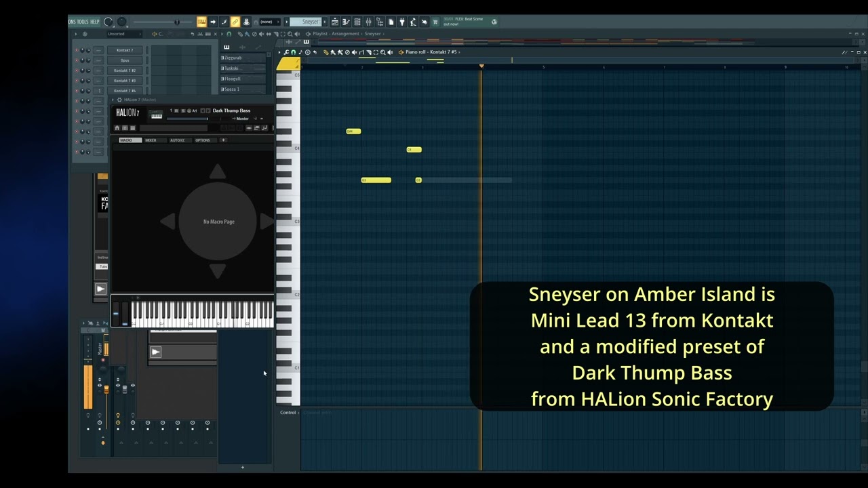The width and height of the screenshot is (868, 488).
Task: Open the TOOLS menu
Action: (82, 22)
